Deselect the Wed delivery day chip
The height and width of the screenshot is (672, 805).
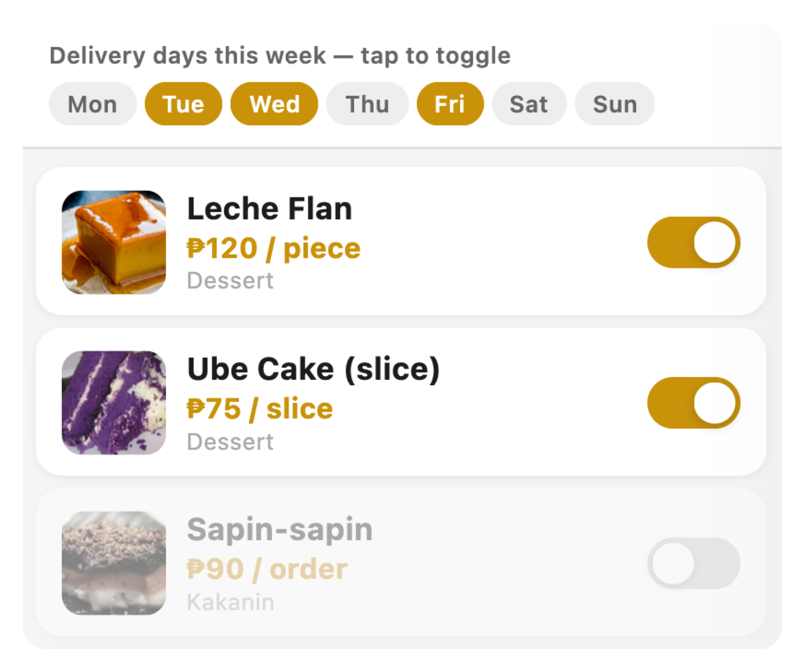tap(274, 104)
